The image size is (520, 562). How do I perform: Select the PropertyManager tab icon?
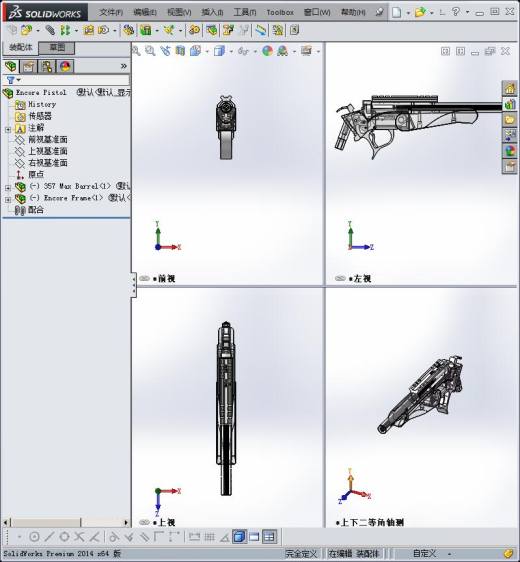point(29,66)
